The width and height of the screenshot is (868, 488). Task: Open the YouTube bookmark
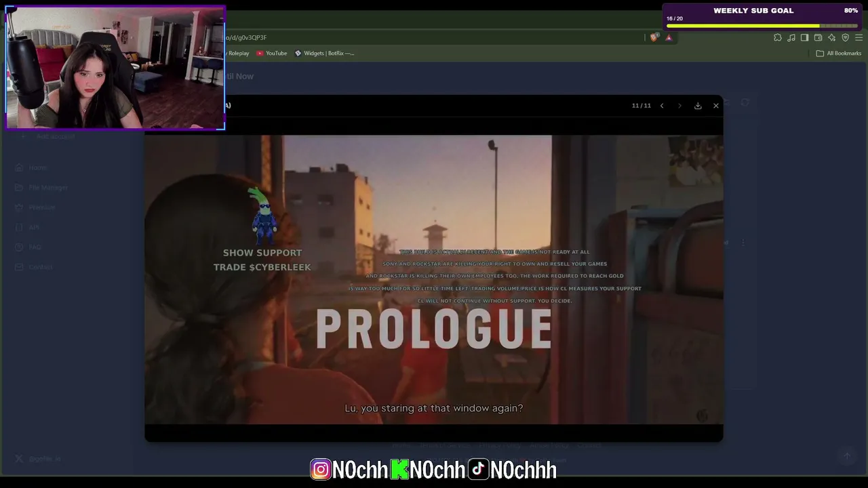[272, 54]
